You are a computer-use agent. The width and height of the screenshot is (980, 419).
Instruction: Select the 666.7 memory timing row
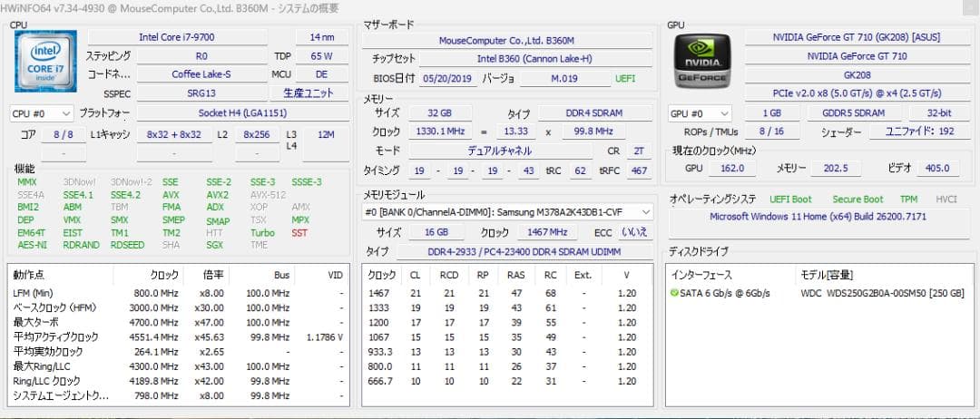point(507,381)
